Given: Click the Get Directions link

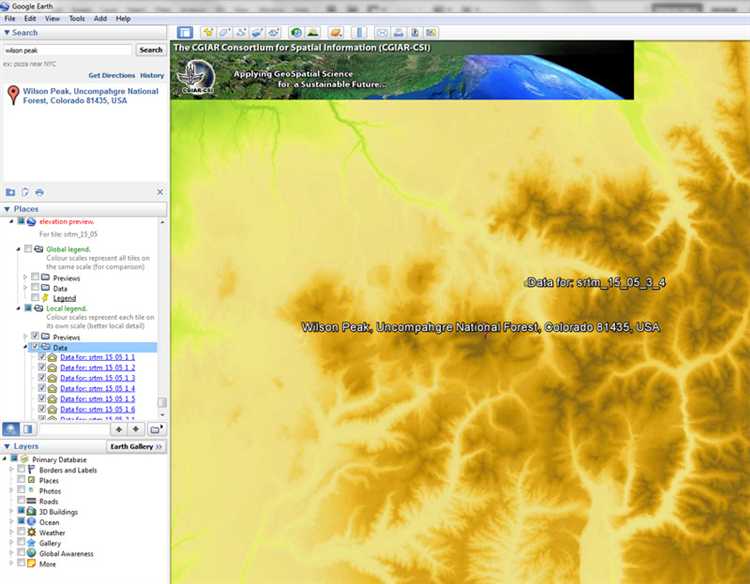Looking at the screenshot, I should 111,76.
